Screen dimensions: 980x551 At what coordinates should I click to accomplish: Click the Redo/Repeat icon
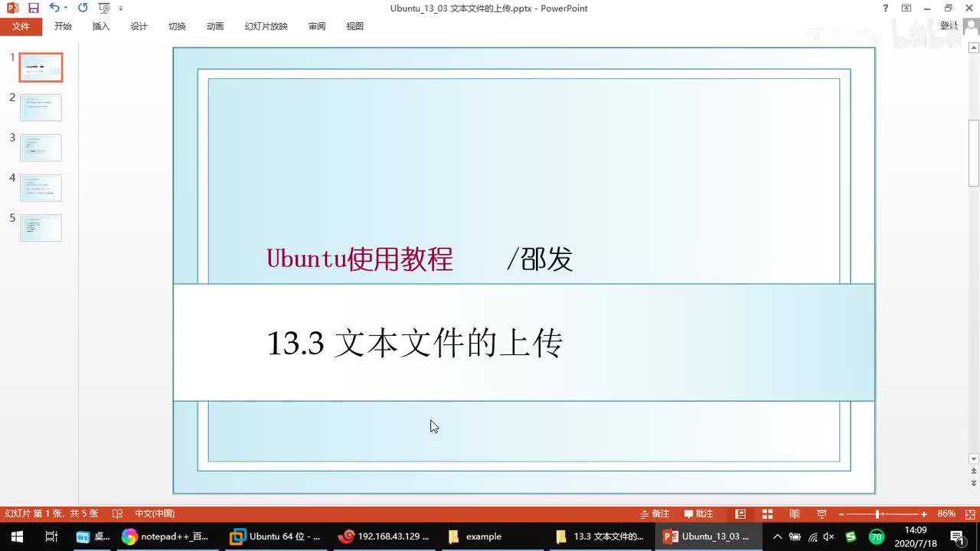click(83, 8)
